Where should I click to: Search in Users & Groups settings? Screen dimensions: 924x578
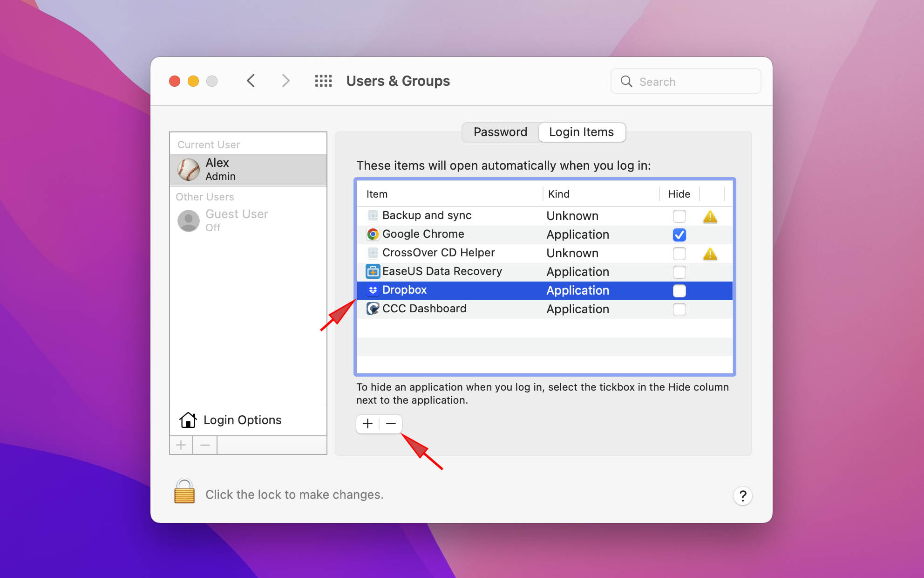(x=685, y=81)
